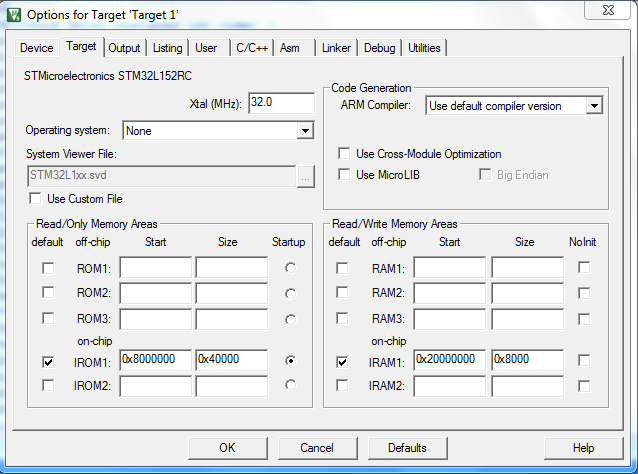
Task: Check the RAM3 default checkbox
Action: point(342,318)
